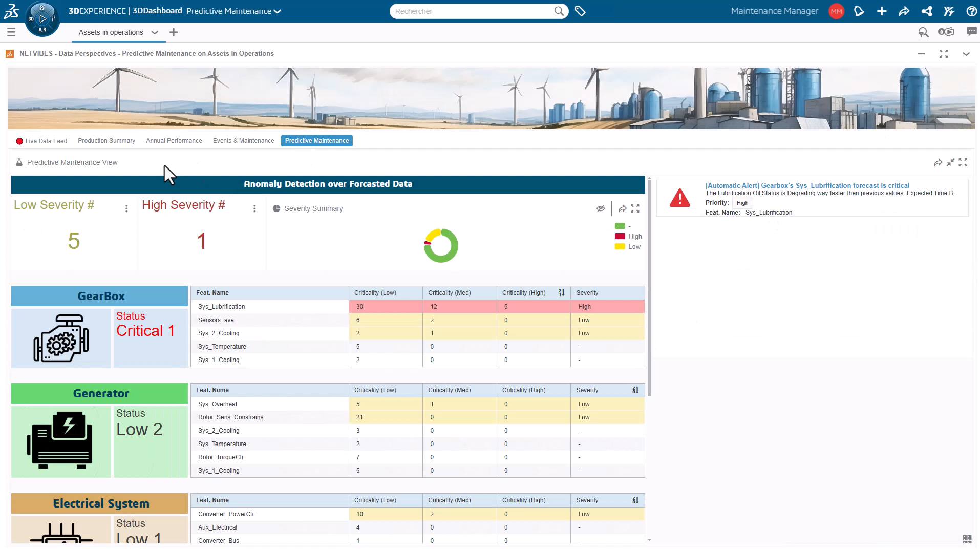Expand Assets in operations tab chevron
Image resolution: width=980 pixels, height=549 pixels.
pos(155,32)
